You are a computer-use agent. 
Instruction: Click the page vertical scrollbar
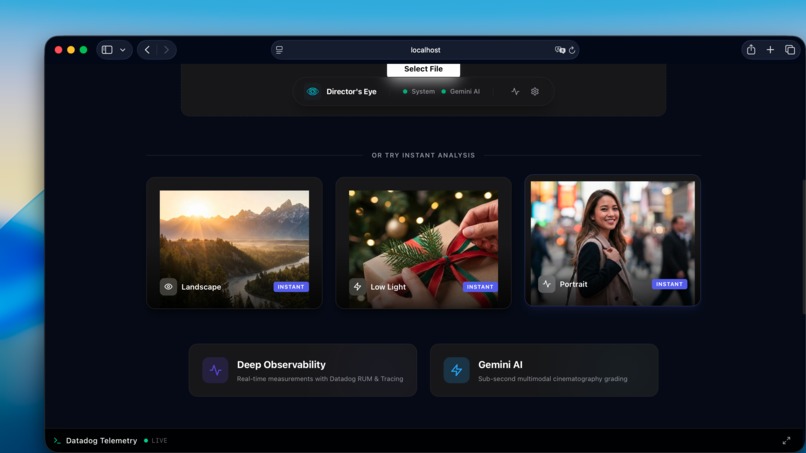(803, 246)
